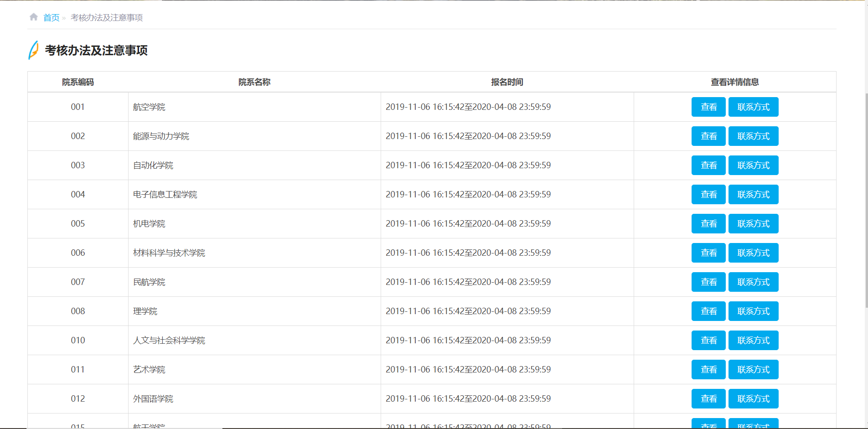Click department code 006
Viewport: 868px width, 429px height.
[78, 253]
